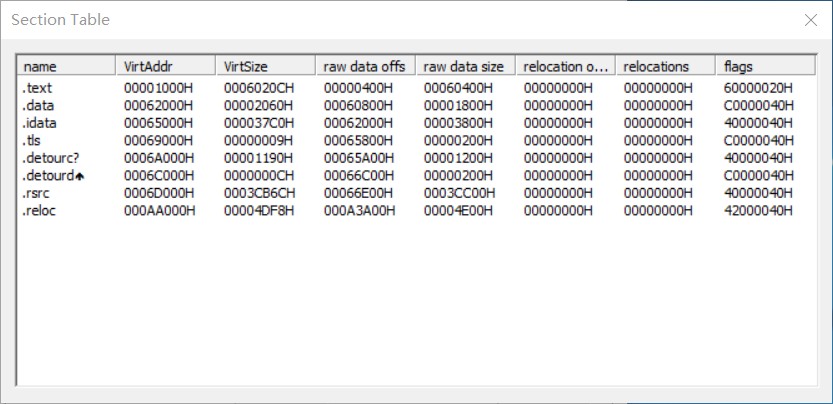833x404 pixels.
Task: Select the .idata section row
Action: [x=416, y=123]
